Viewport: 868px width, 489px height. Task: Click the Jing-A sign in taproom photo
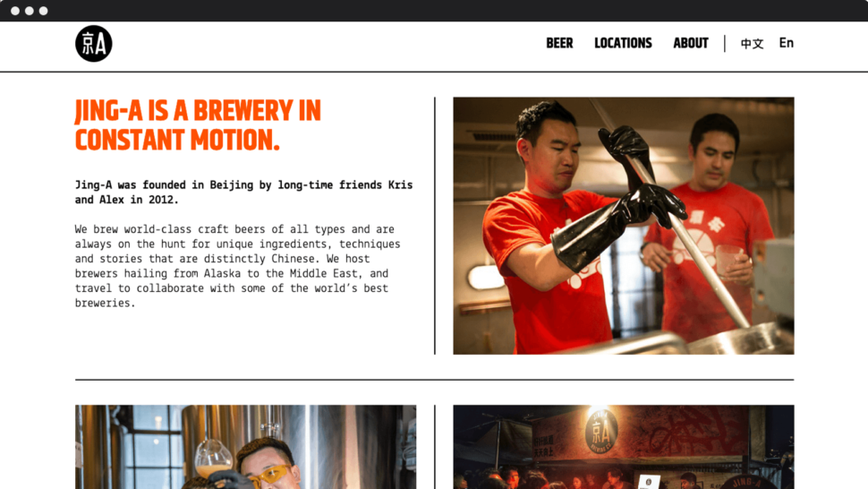600,432
